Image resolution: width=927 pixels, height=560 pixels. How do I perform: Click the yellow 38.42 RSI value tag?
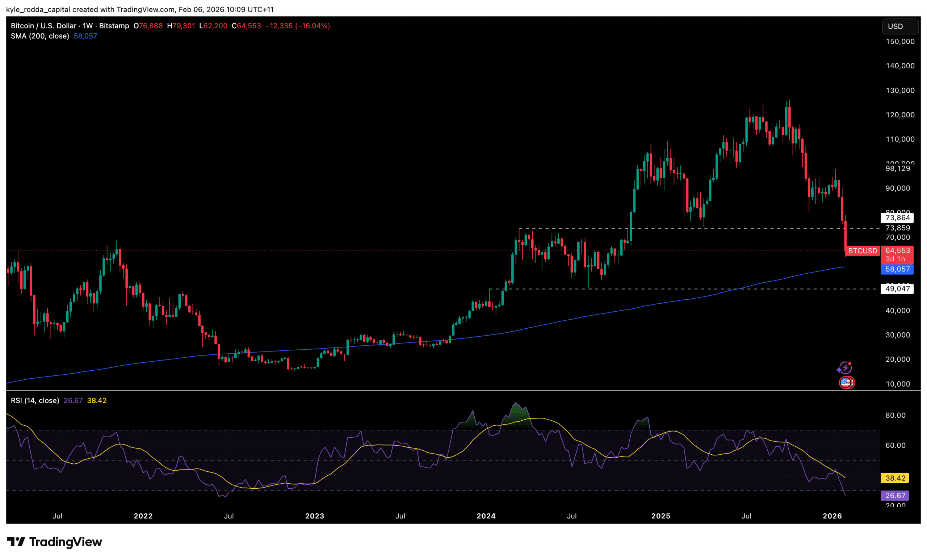pos(895,478)
